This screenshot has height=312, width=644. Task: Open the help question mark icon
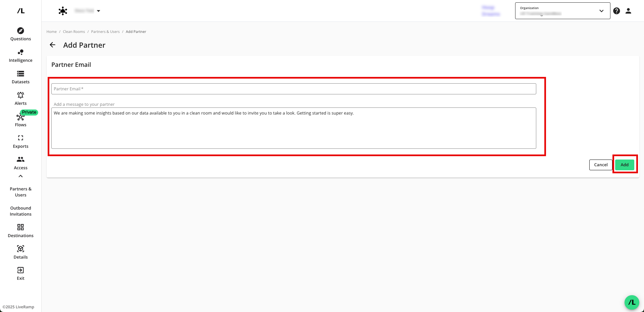click(616, 11)
